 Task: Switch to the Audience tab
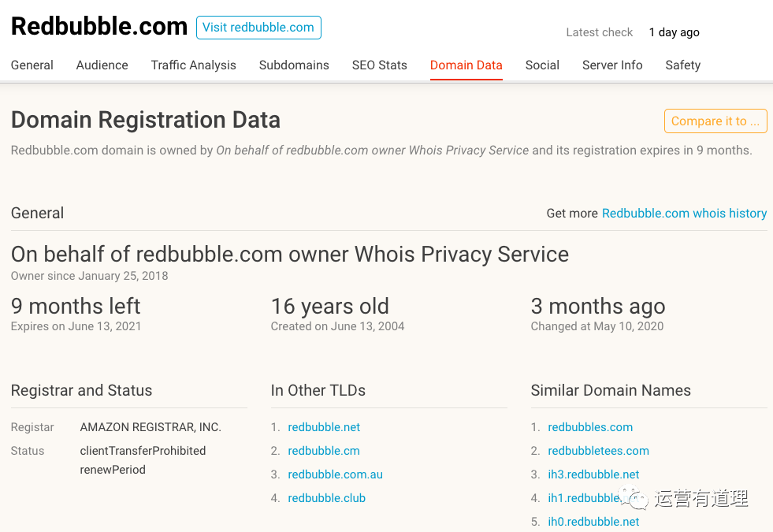coord(102,65)
